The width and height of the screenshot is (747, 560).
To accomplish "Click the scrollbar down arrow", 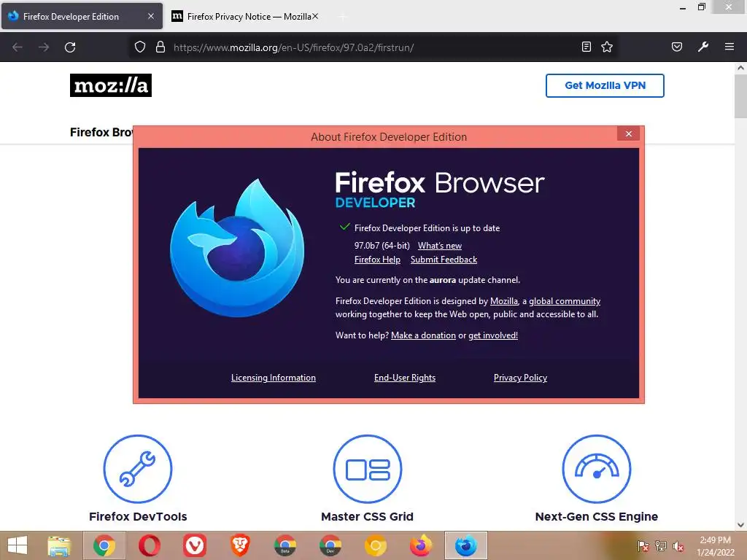I will 741,525.
